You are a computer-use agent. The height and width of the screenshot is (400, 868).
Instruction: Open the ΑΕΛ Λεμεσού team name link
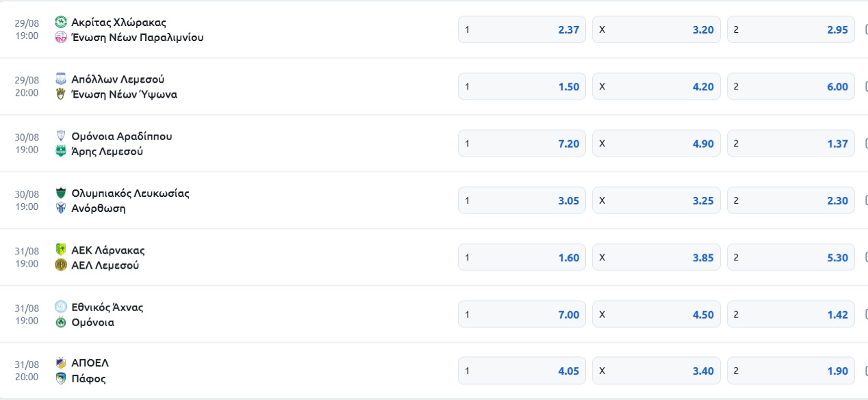[x=105, y=265]
